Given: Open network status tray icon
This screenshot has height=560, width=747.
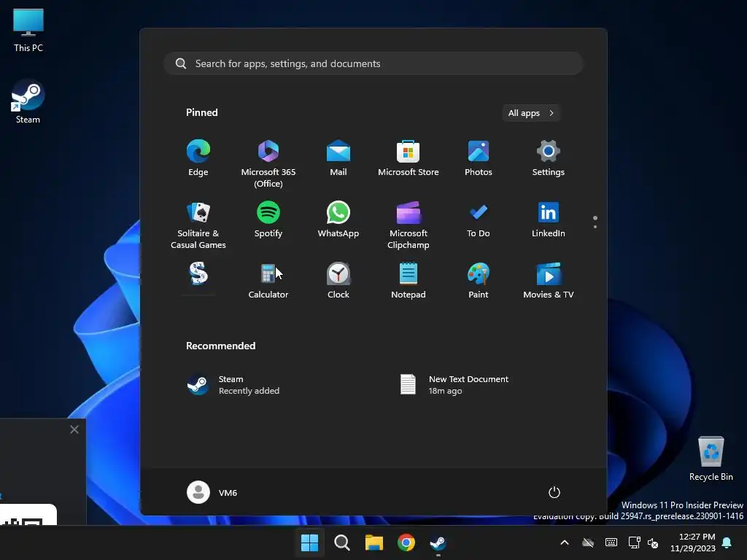Looking at the screenshot, I should 634,542.
